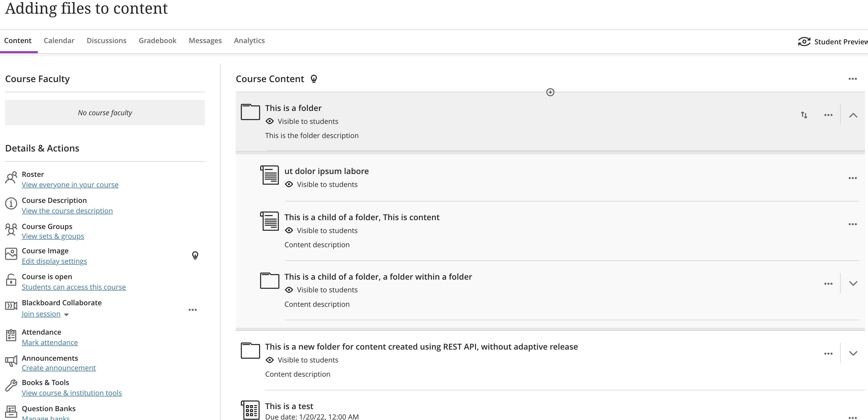Click the REST API folder title
The width and height of the screenshot is (868, 420).
pos(422,347)
